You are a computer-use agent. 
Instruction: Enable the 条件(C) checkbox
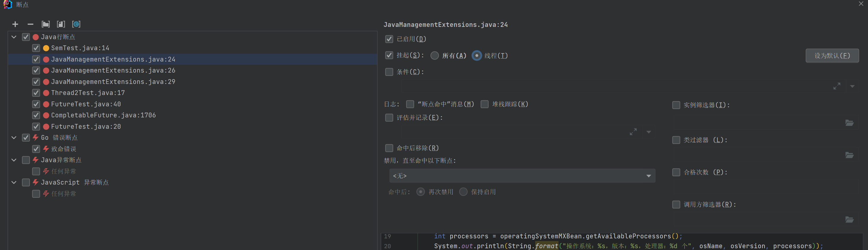click(x=389, y=72)
